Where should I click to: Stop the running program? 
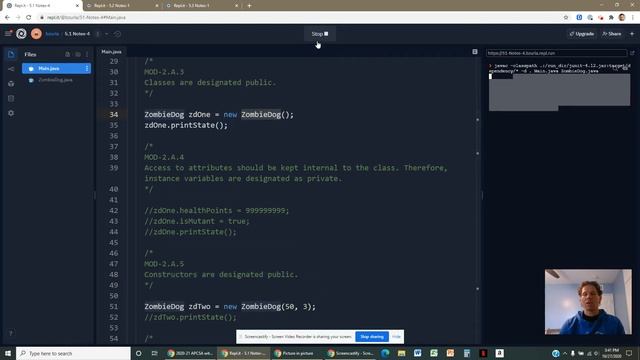[320, 34]
